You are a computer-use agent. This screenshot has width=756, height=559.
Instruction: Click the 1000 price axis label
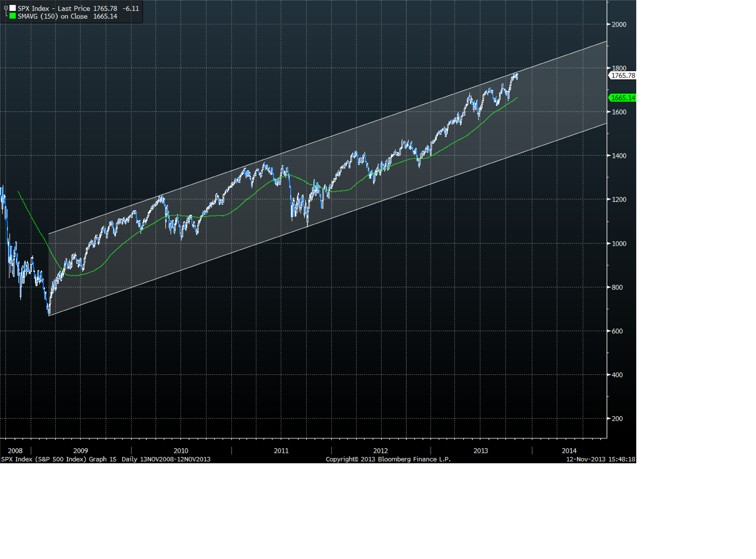[619, 244]
